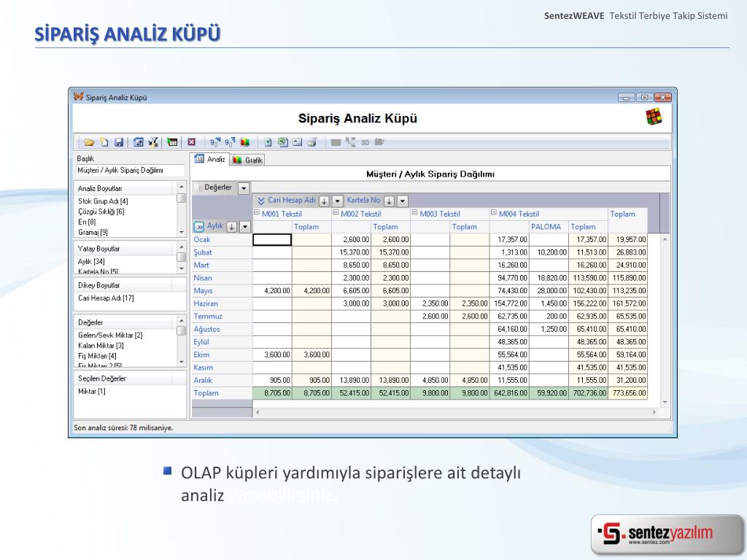Save analysis with the floppy disk icon

pyautogui.click(x=119, y=142)
